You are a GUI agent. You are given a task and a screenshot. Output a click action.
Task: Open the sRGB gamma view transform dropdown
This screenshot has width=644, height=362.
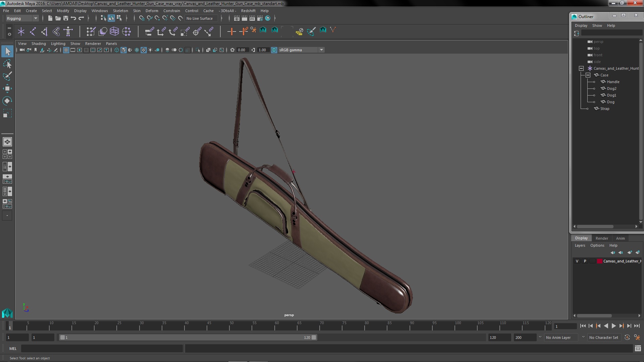tap(301, 50)
